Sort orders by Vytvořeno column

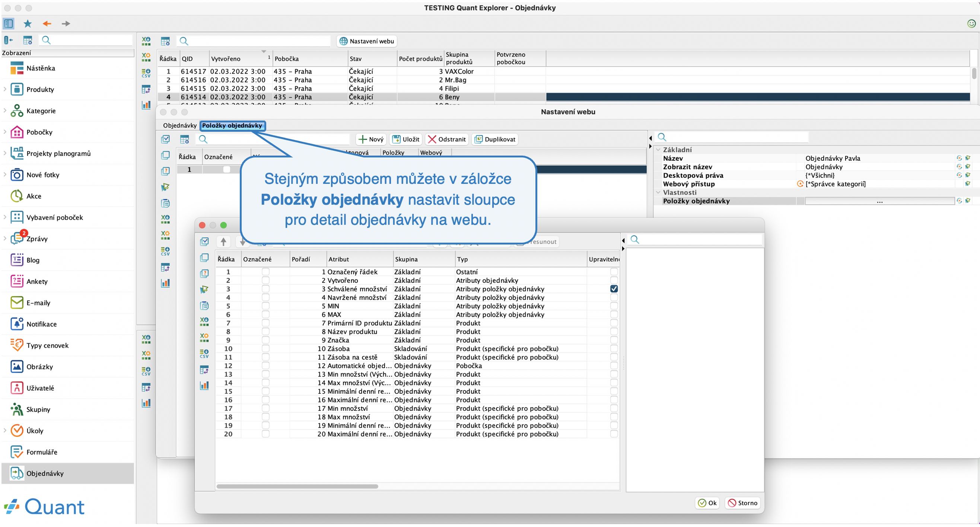241,58
